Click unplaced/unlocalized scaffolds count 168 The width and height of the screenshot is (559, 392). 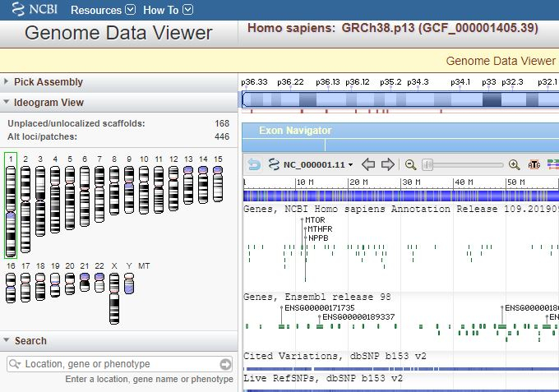[222, 123]
